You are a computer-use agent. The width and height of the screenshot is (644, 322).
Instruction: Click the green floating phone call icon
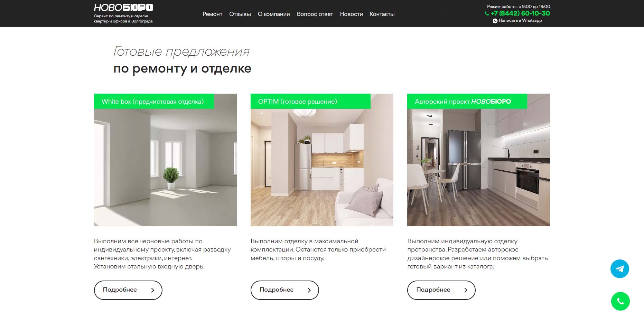pos(620,301)
